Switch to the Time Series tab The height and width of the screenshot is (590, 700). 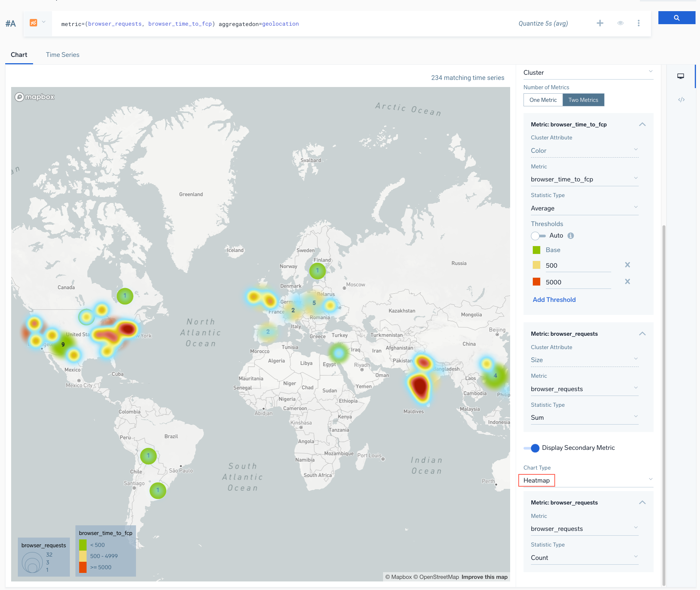[x=62, y=55]
